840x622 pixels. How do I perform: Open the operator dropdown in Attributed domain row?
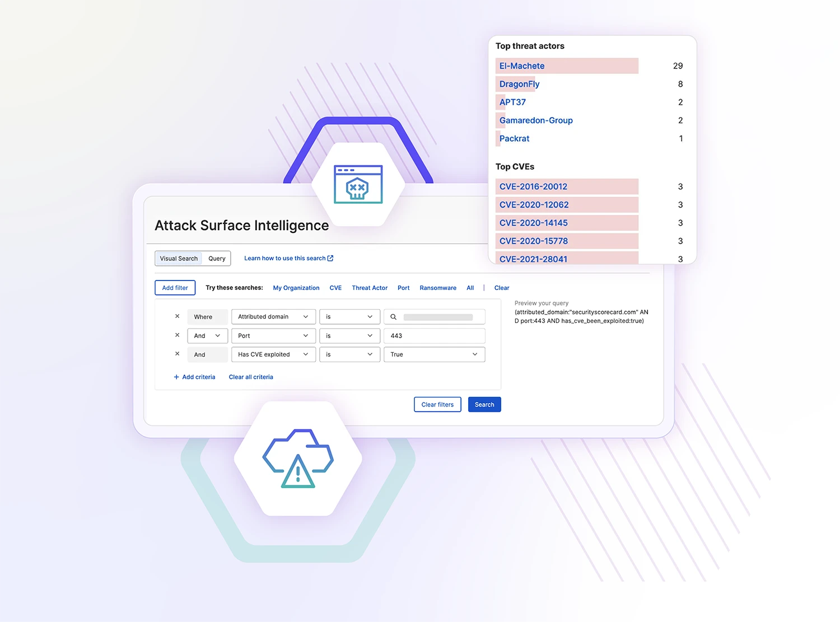click(349, 317)
